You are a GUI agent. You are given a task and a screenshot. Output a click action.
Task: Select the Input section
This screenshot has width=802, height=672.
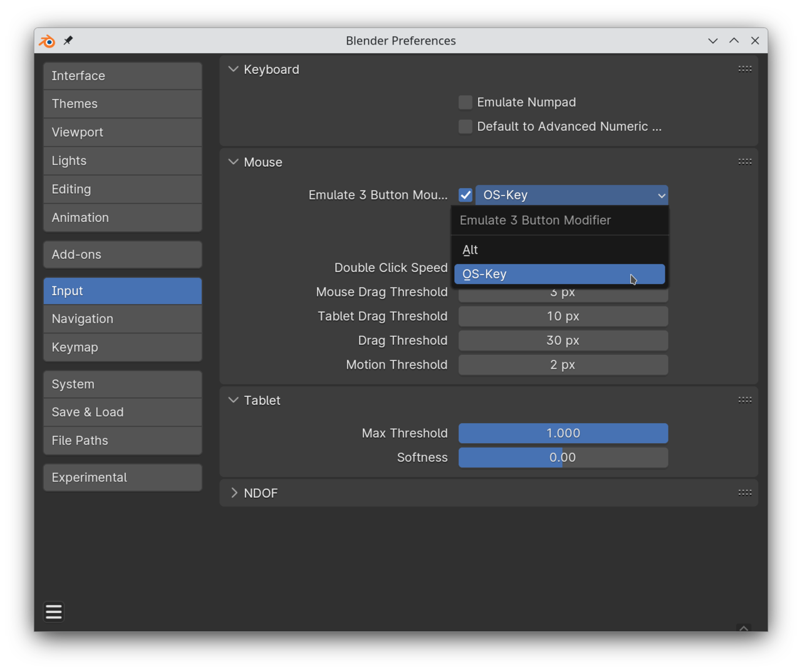click(123, 291)
